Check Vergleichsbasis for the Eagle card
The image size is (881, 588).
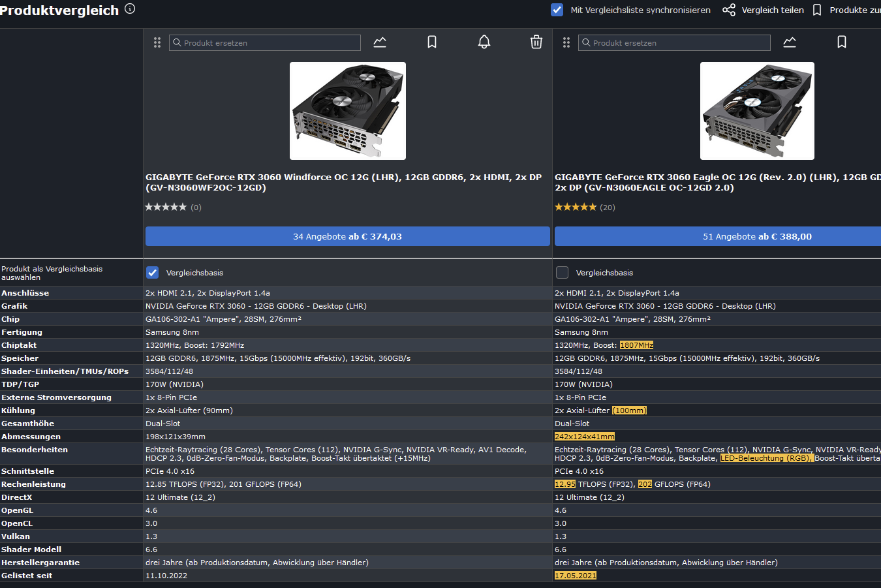point(562,272)
